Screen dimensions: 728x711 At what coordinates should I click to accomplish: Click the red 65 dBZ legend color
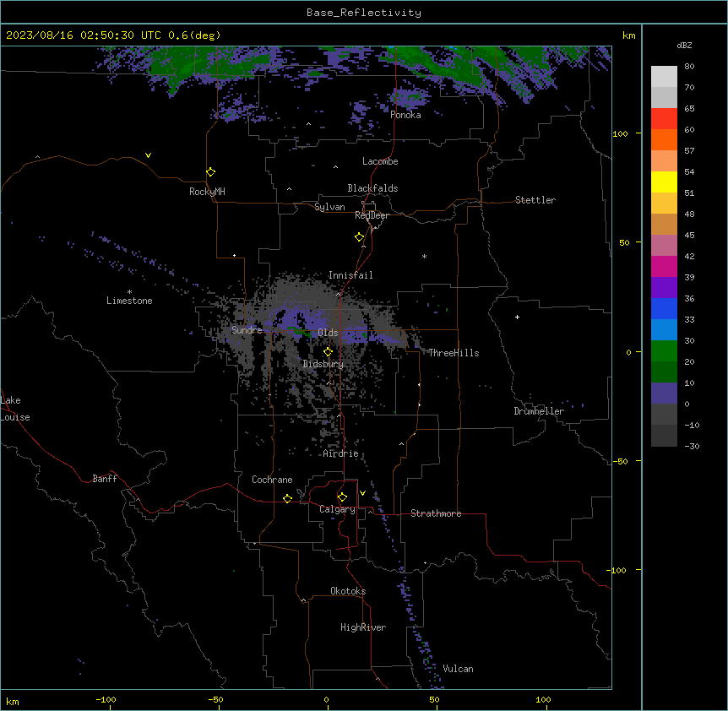[x=664, y=119]
